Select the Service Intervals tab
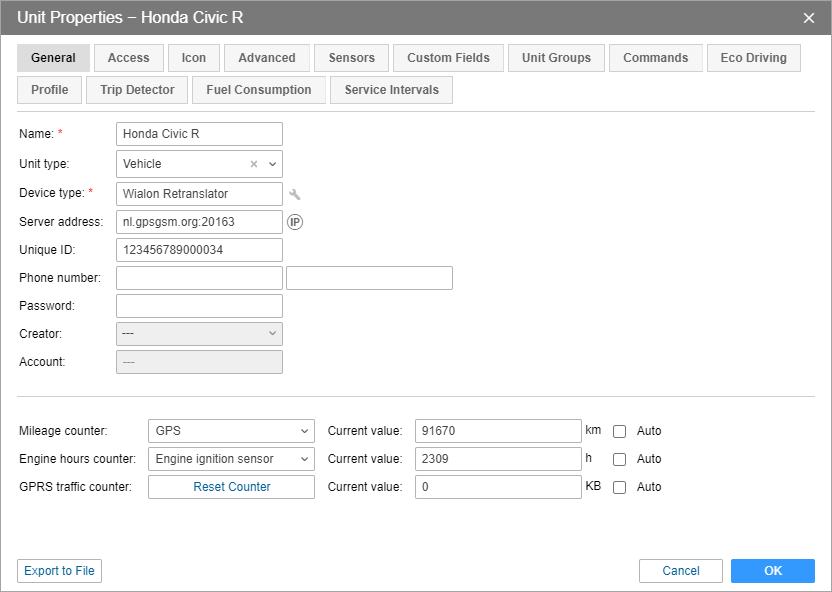 (x=391, y=90)
